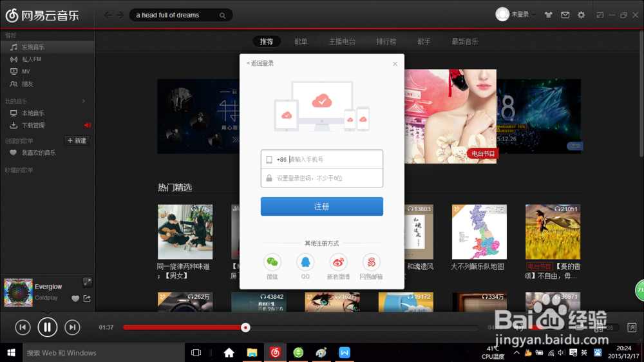Expand the 我的音乐 section arrow

click(84, 101)
